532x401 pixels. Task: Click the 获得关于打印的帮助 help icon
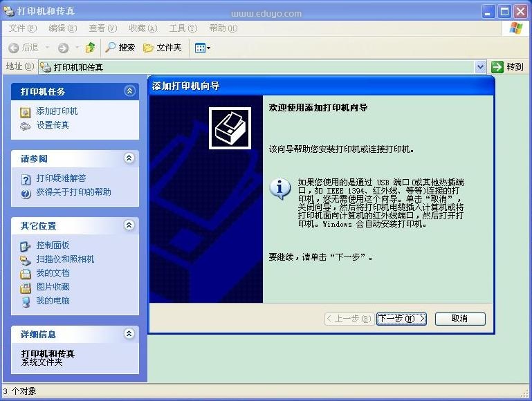point(26,194)
